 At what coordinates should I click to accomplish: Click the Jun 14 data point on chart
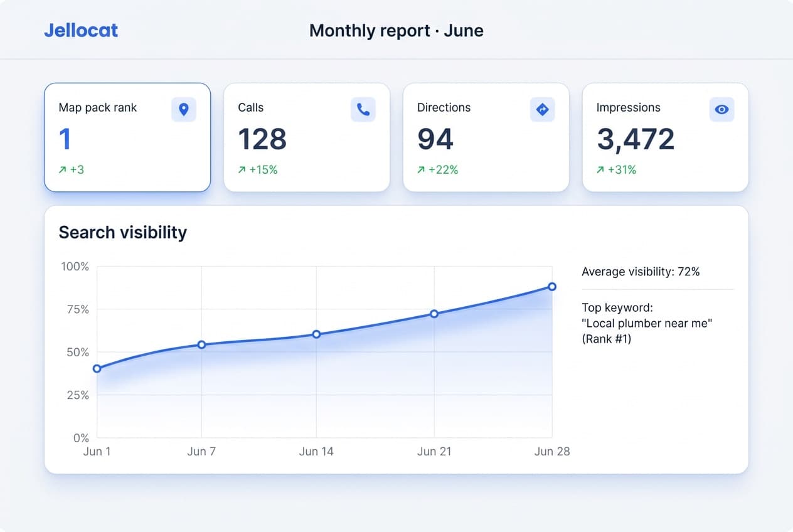coord(316,334)
